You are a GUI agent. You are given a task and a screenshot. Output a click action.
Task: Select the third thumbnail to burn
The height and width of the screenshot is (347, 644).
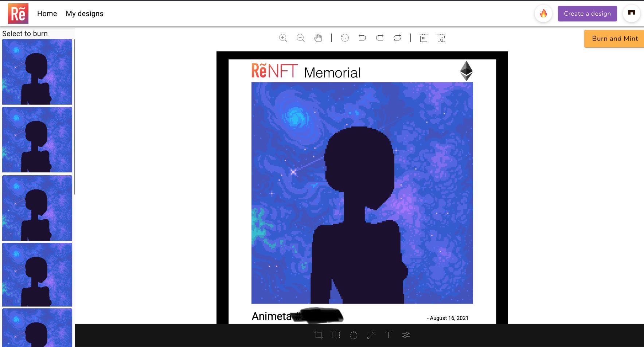(x=37, y=208)
